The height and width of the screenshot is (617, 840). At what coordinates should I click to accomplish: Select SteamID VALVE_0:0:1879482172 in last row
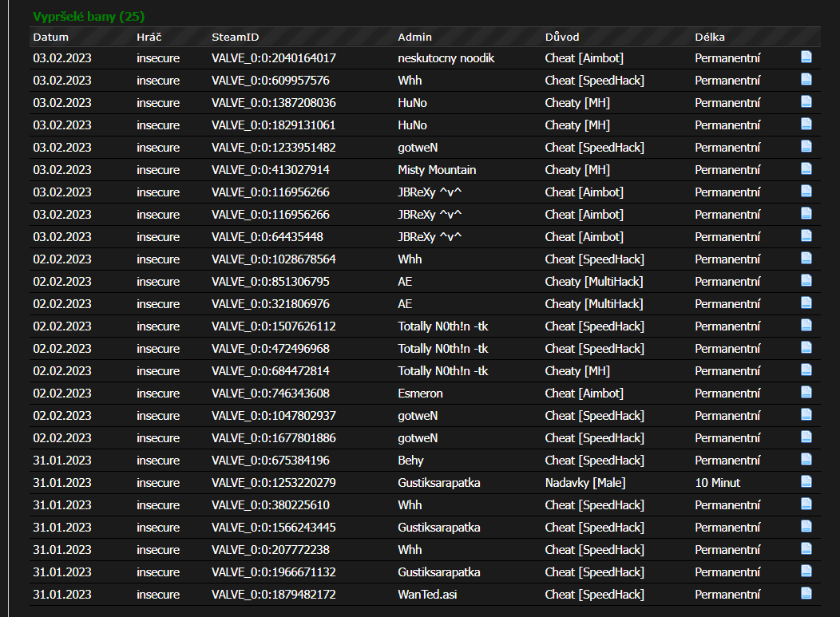pos(273,594)
